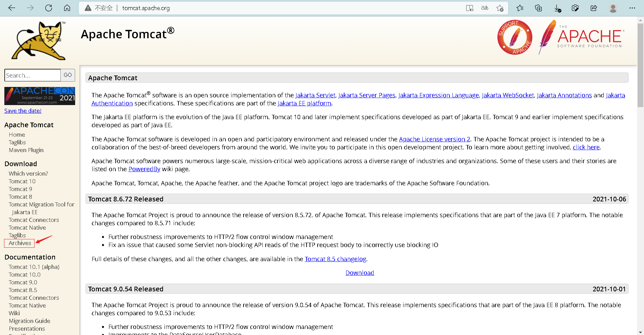
Task: Open the Collections panel
Action: pos(538,8)
